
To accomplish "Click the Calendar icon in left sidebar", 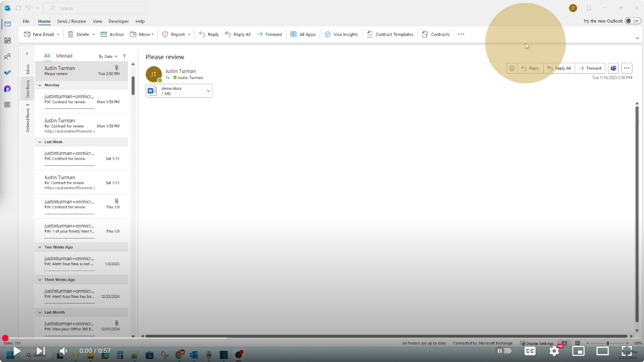I will coord(7,40).
